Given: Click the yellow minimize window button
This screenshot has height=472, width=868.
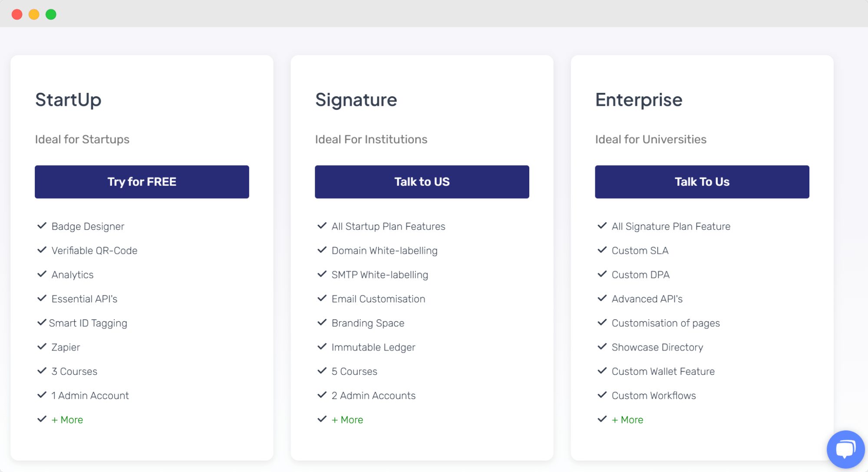Looking at the screenshot, I should click(34, 14).
